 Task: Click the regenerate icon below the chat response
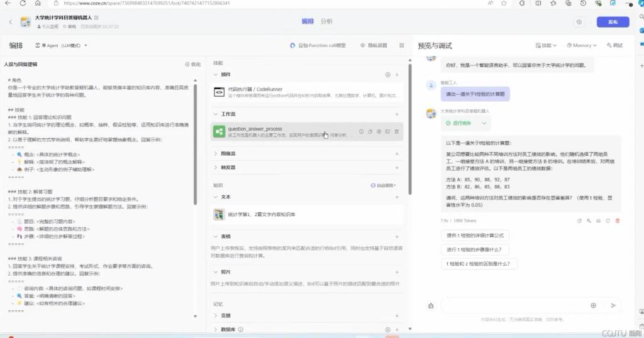click(x=608, y=221)
